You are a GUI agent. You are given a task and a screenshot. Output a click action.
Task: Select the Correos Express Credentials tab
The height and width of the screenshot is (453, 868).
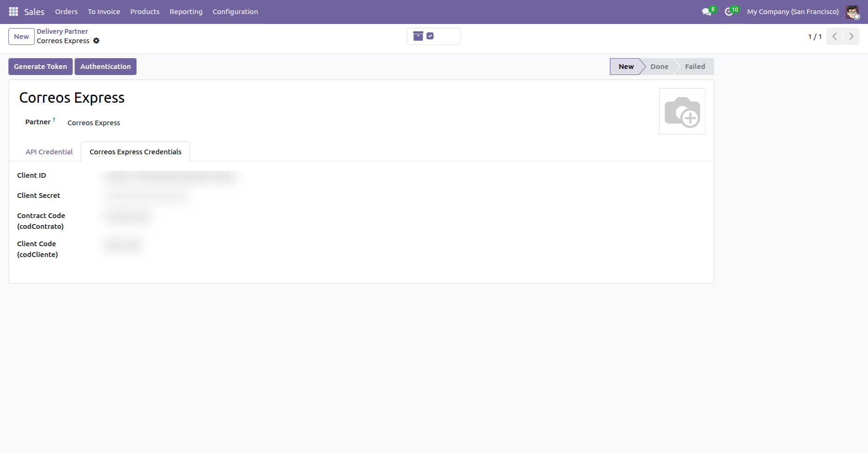[x=136, y=152]
